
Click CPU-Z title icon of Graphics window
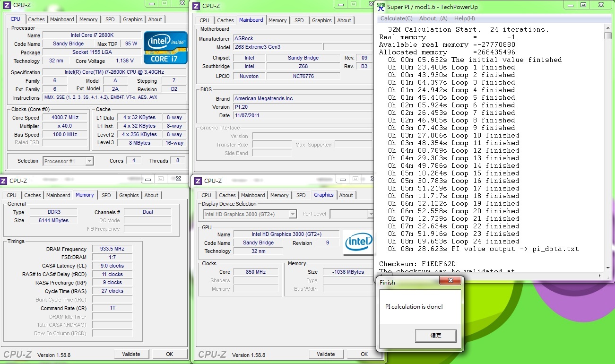click(x=198, y=181)
